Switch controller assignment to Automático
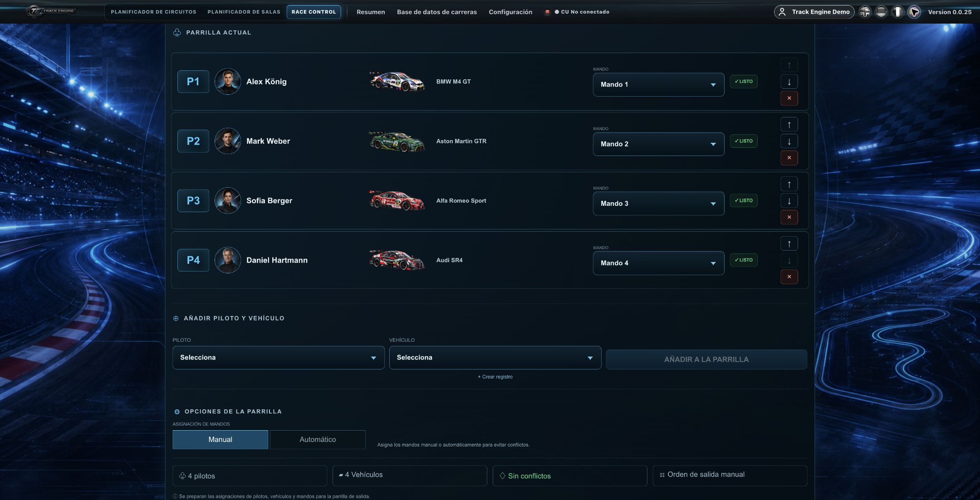This screenshot has height=500, width=980. [318, 440]
